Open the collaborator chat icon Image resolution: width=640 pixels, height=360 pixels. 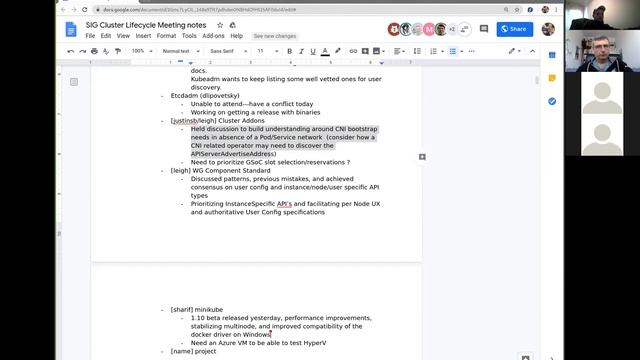pyautogui.click(x=464, y=29)
